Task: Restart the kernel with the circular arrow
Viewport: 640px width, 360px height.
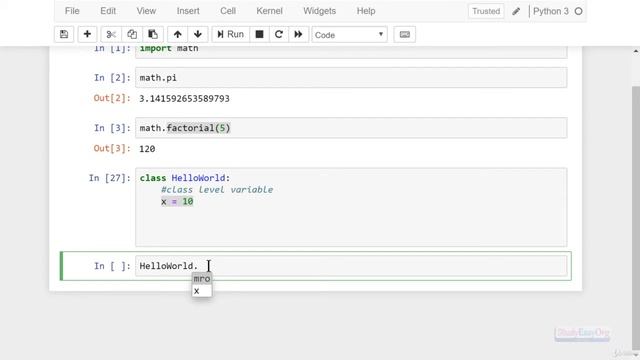Action: click(x=279, y=34)
